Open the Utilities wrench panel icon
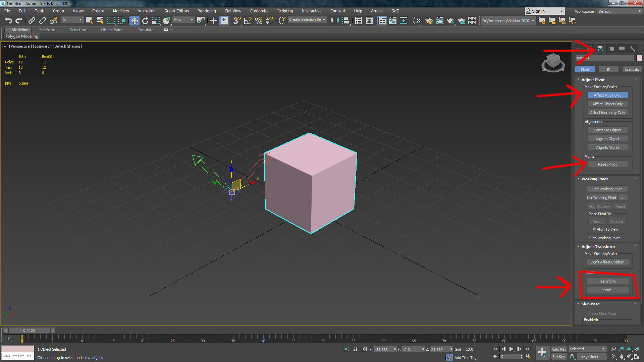 [x=633, y=49]
